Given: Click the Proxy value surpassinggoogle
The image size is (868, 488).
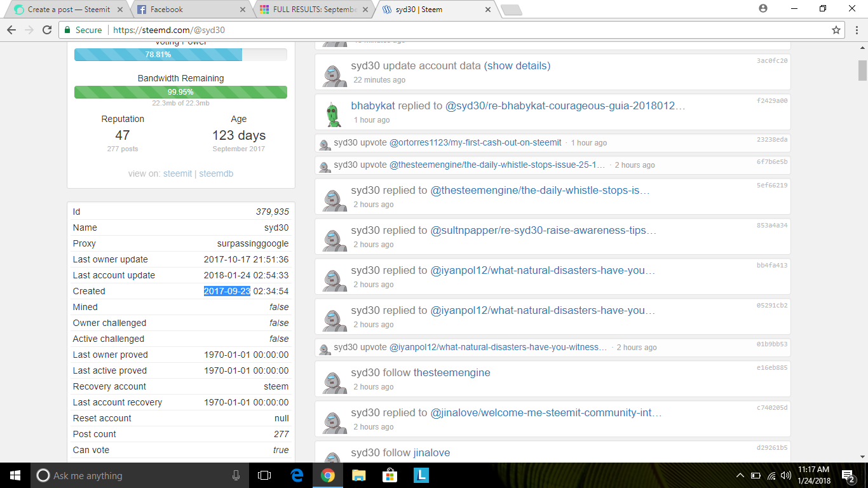Looking at the screenshot, I should (x=253, y=243).
